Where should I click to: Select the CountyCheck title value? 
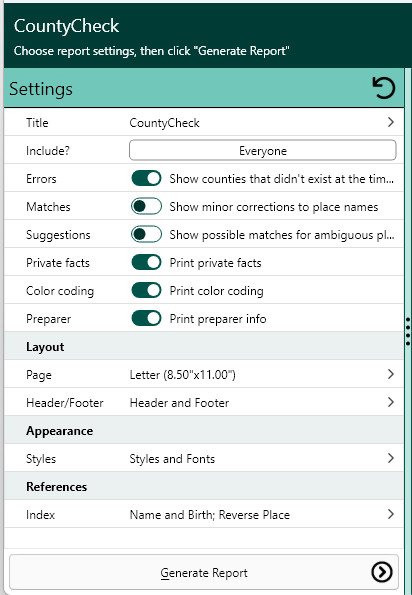pos(164,123)
